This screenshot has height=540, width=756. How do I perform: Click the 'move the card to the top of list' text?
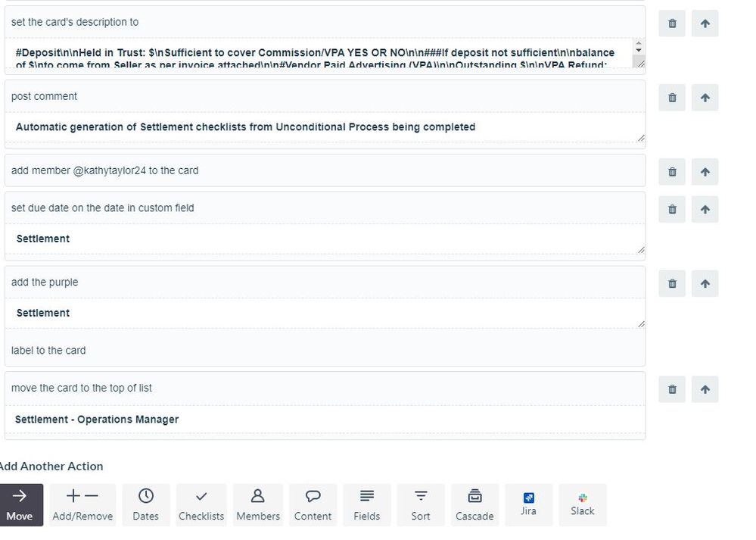(82, 388)
